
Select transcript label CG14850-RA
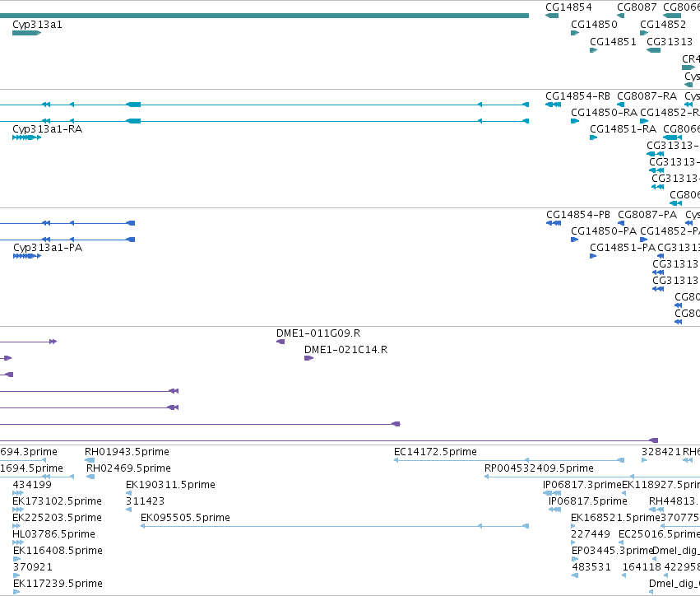pyautogui.click(x=604, y=113)
